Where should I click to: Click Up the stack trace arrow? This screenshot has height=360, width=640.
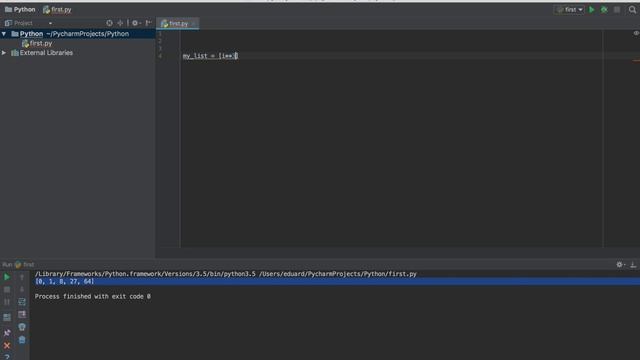(x=22, y=277)
